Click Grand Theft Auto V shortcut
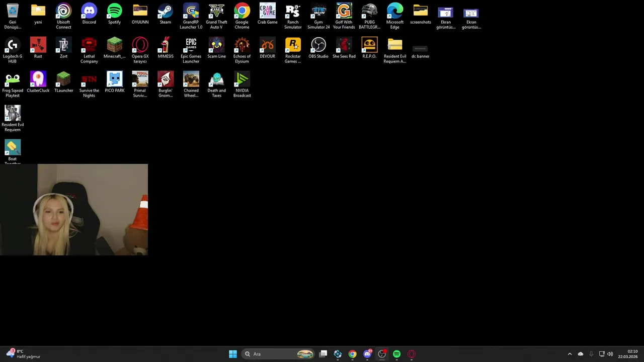 point(216,17)
